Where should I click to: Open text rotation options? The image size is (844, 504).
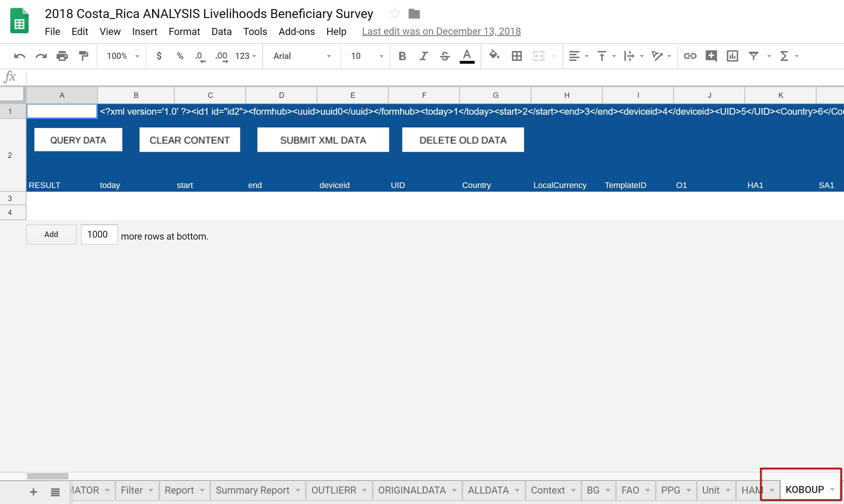click(661, 56)
